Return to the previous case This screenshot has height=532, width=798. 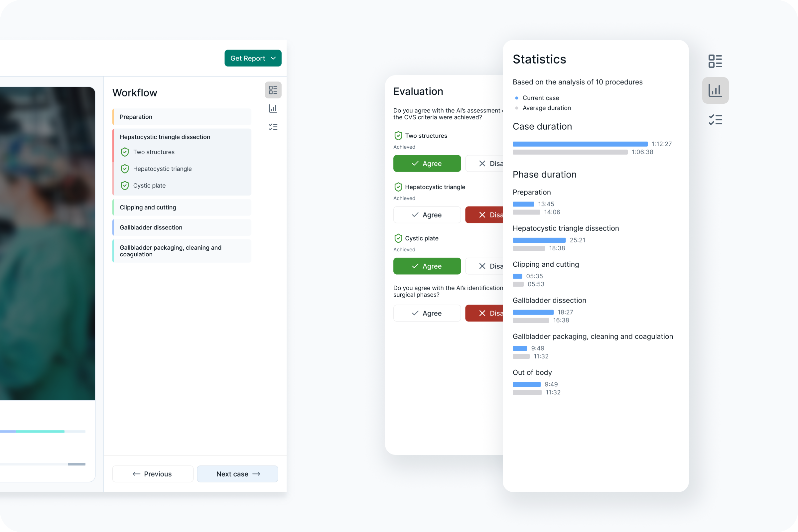coord(152,473)
